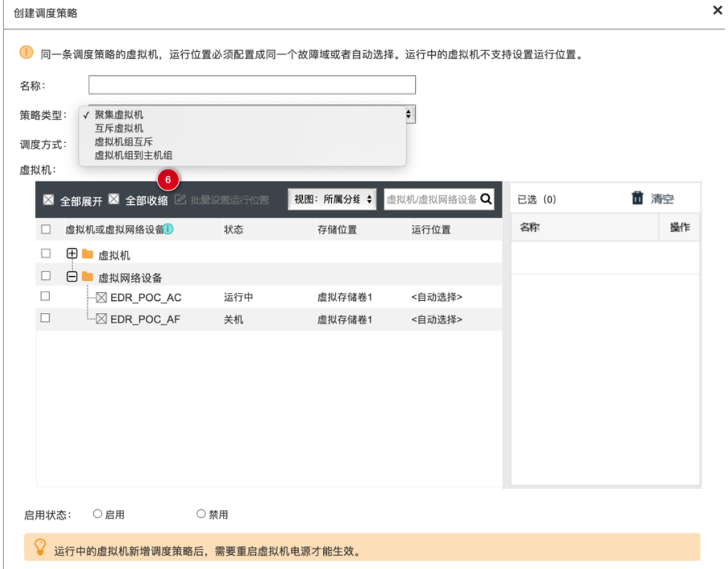Click the 虚拟机或虚拟网络设备 column header
Viewport: 728px width, 569px height.
click(x=114, y=230)
